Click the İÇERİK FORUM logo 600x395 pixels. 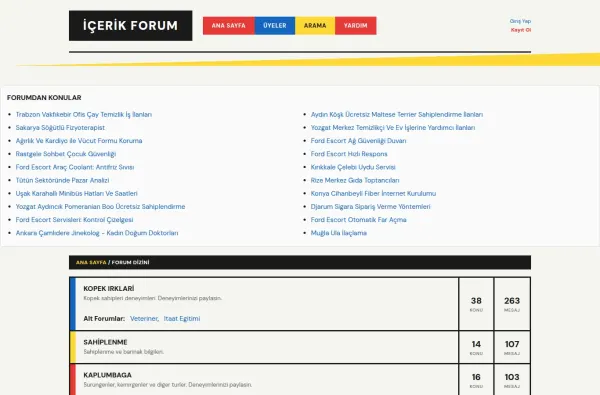click(x=130, y=26)
